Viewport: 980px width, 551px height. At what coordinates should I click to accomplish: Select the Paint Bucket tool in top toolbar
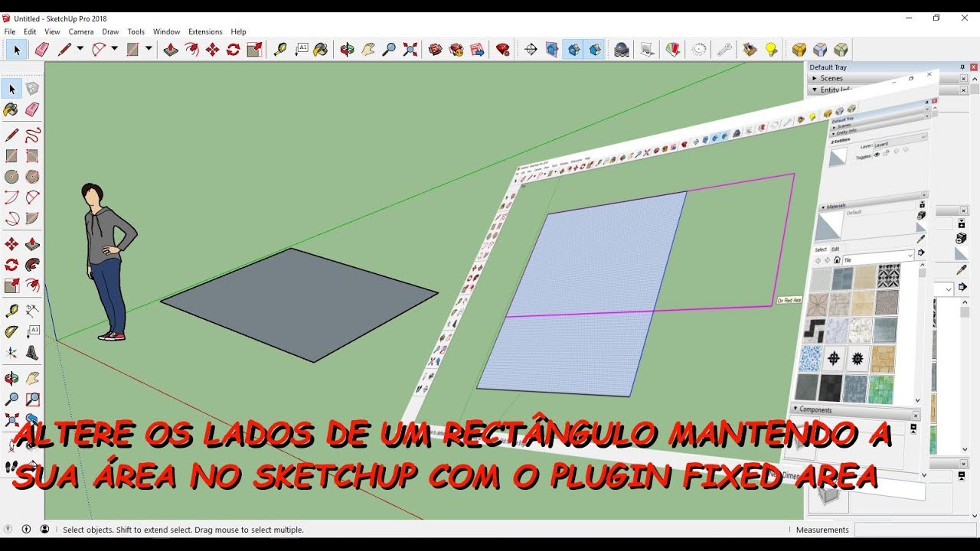321,50
